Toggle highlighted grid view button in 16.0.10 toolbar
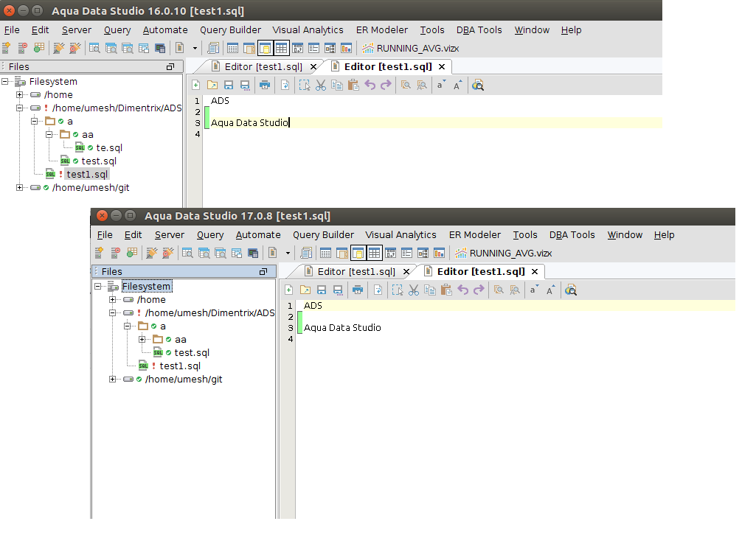This screenshot has height=552, width=756. pyautogui.click(x=281, y=48)
